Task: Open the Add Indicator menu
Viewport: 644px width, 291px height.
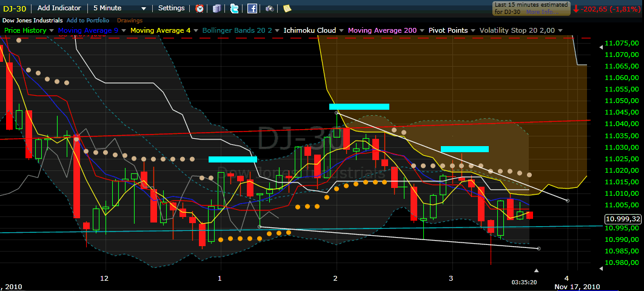Action: click(59, 8)
